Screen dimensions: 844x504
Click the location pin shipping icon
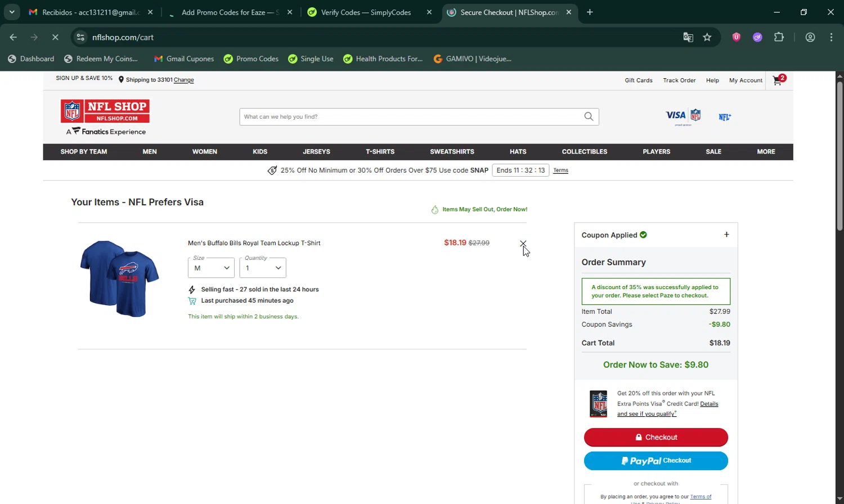pyautogui.click(x=121, y=80)
